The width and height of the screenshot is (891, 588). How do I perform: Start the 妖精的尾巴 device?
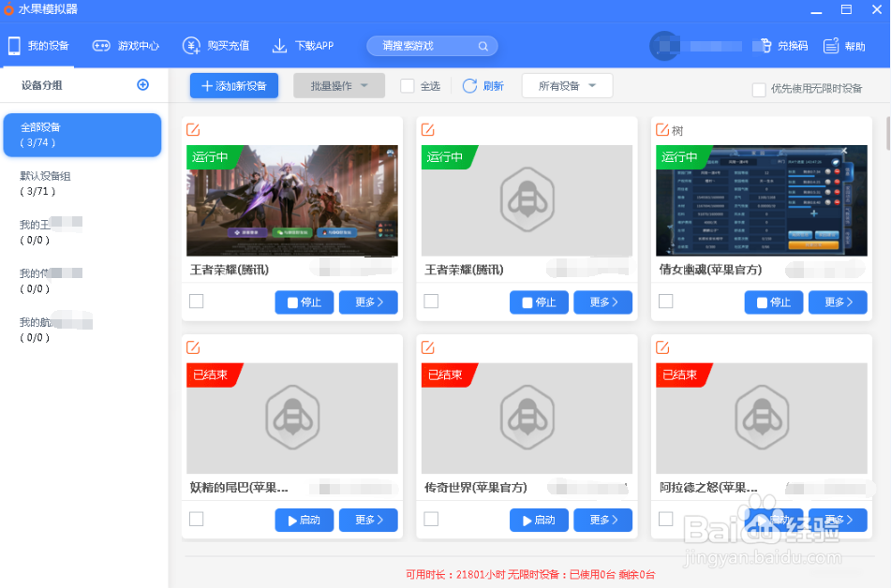304,520
